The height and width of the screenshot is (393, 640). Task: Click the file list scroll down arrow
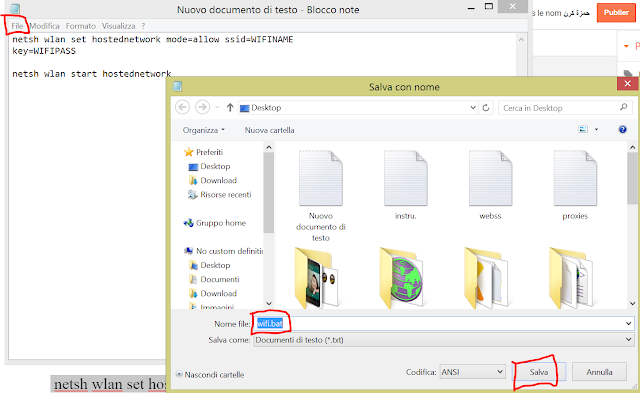(632, 303)
